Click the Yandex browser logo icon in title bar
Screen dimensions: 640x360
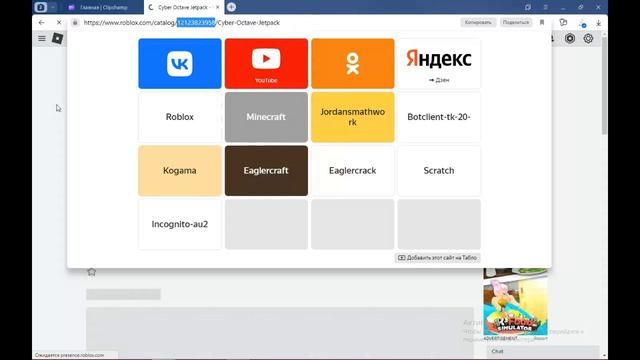[x=41, y=7]
